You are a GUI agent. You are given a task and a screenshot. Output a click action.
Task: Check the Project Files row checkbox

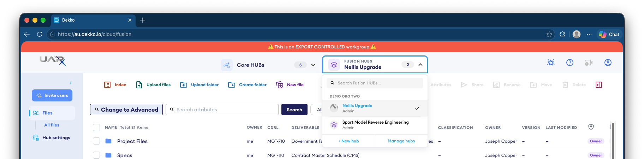[x=96, y=141]
